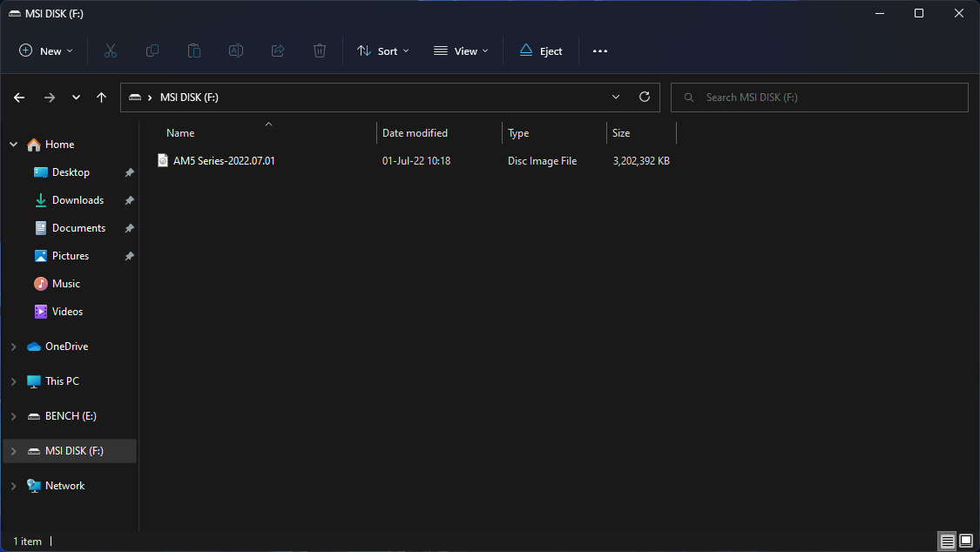
Task: Refresh the MSI DISK folder view
Action: coord(645,97)
